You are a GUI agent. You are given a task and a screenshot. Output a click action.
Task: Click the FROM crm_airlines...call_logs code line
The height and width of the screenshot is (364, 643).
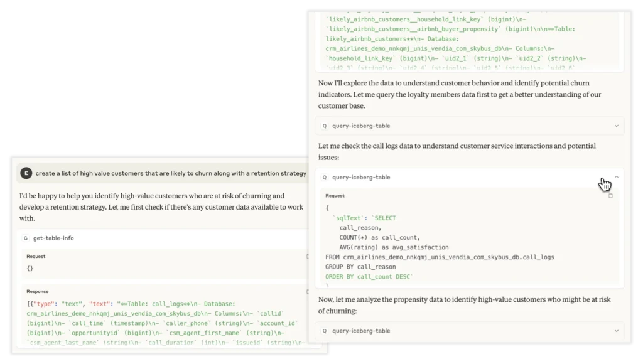[x=440, y=257]
